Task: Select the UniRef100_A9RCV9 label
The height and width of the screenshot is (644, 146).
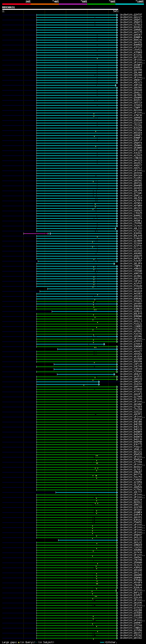Action: 131,273
